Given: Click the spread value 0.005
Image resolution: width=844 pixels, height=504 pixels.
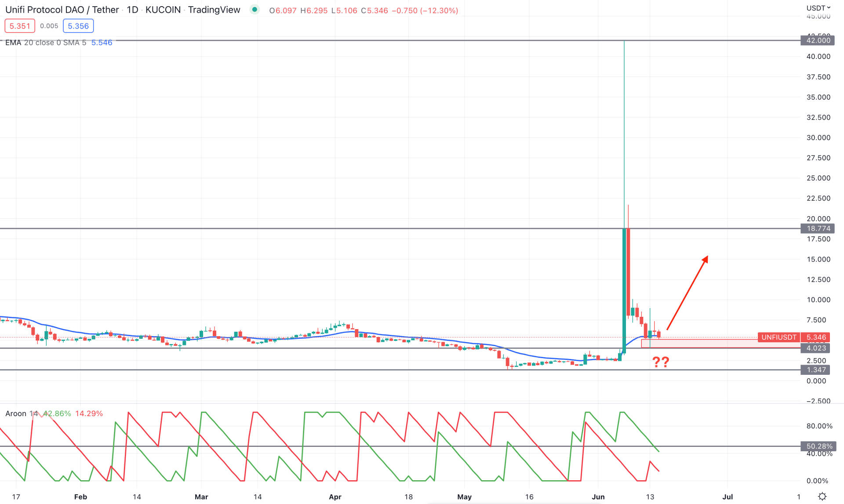Looking at the screenshot, I should (x=49, y=26).
